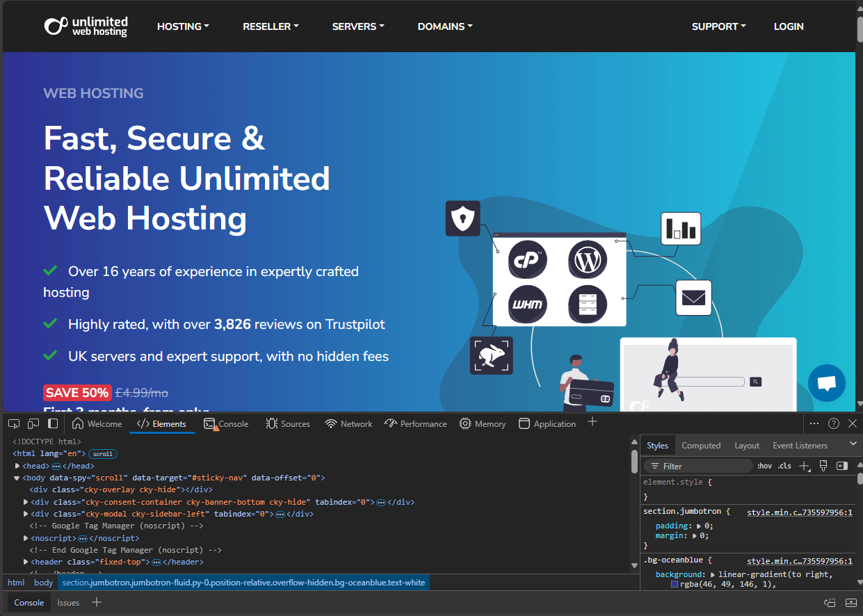The height and width of the screenshot is (616, 863).
Task: Switch to the Computed pane tab
Action: coord(701,446)
